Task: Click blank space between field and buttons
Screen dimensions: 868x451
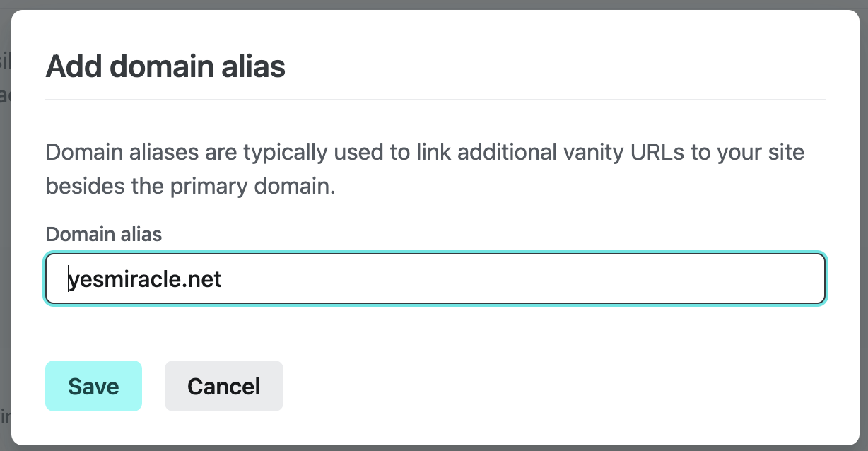Action: click(x=435, y=332)
